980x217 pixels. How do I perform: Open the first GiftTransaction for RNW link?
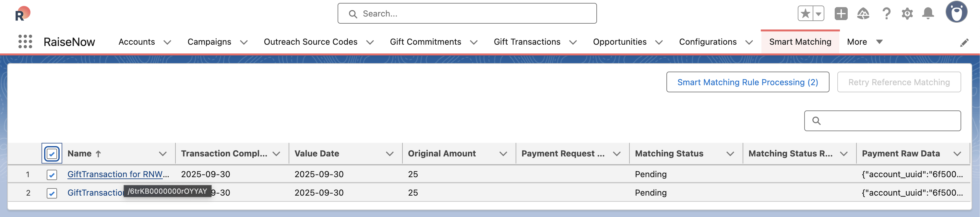(x=118, y=174)
